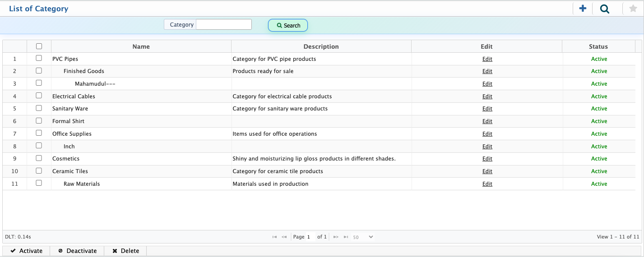
Task: Tick the Sanitary Ware checkbox
Action: coord(39,108)
